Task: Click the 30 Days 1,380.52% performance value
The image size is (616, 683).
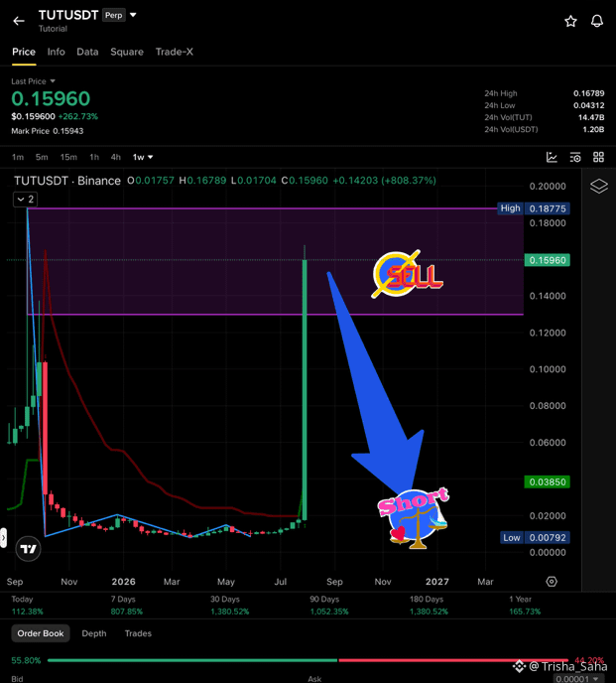Action: 230,612
